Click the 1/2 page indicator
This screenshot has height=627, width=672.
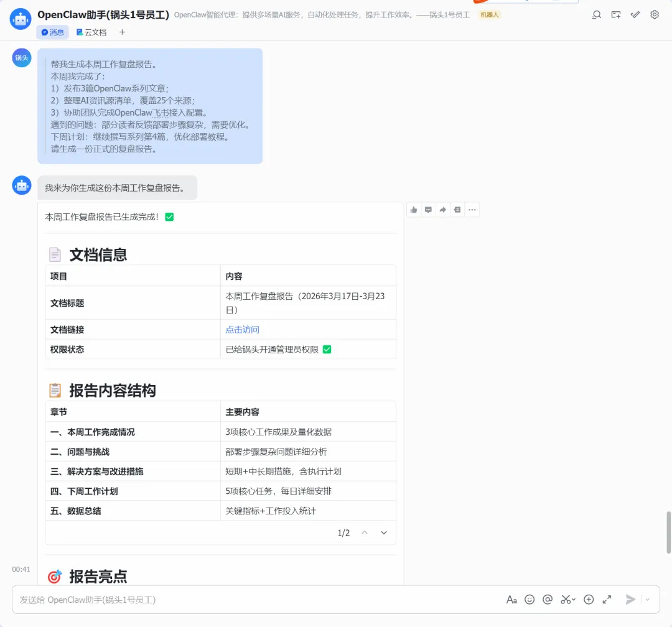tap(343, 532)
